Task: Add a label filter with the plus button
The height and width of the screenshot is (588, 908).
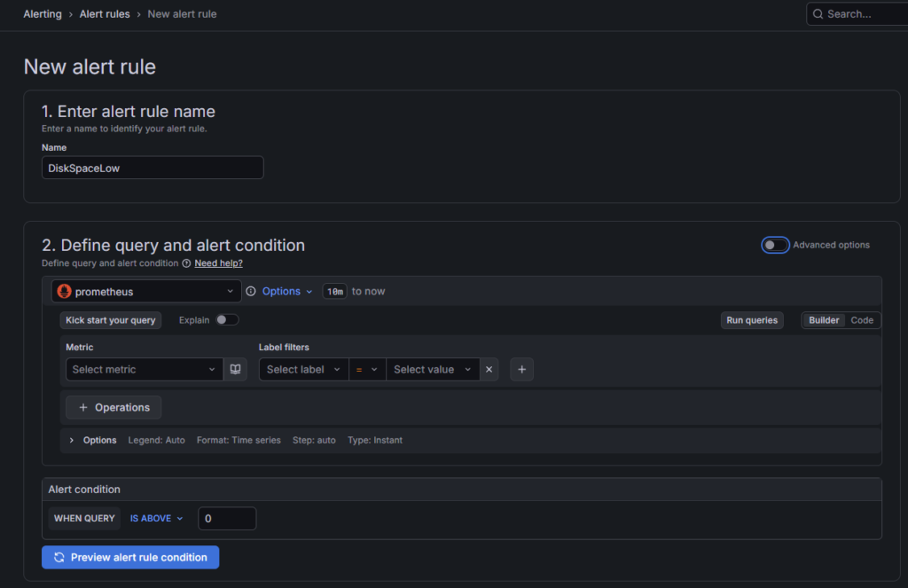Action: [x=521, y=369]
